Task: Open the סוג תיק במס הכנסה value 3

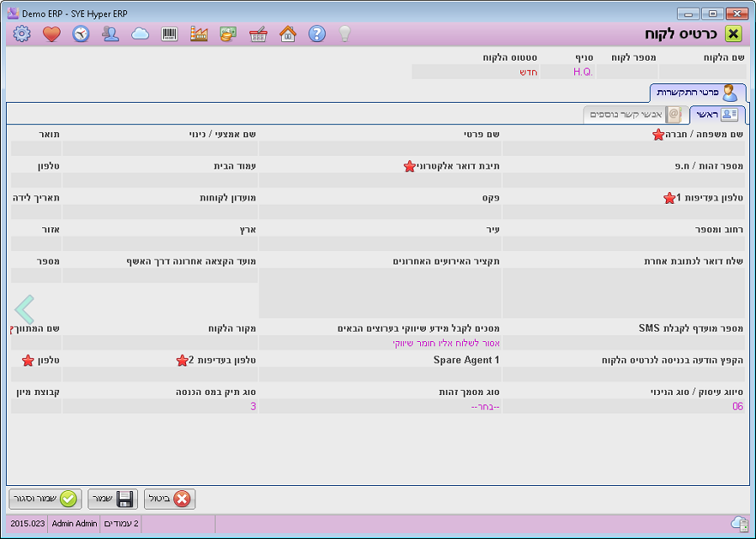Action: pyautogui.click(x=160, y=407)
